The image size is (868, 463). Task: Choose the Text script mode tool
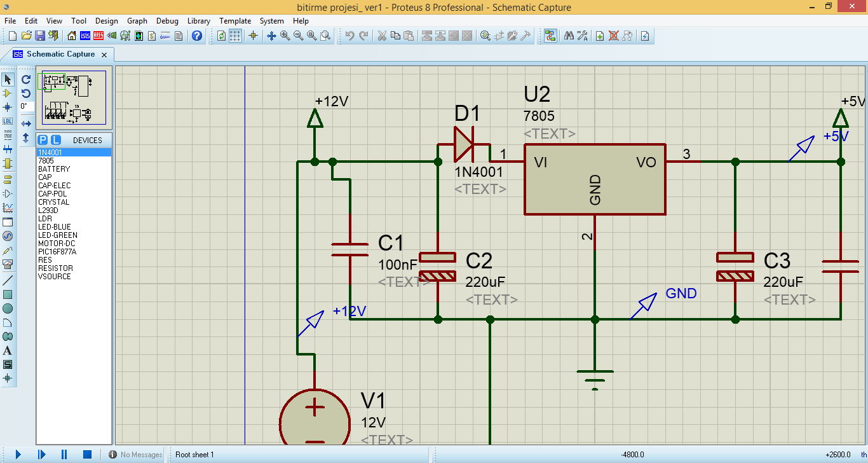8,135
